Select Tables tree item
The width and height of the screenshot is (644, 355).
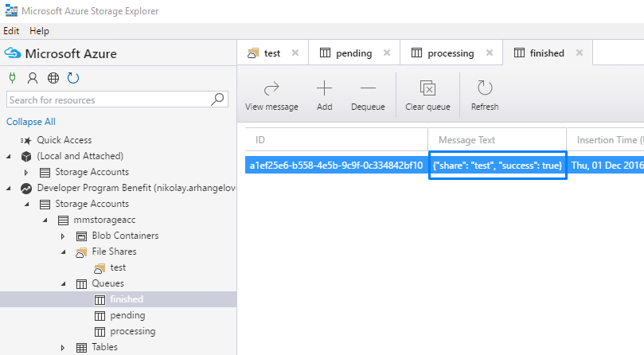(104, 347)
